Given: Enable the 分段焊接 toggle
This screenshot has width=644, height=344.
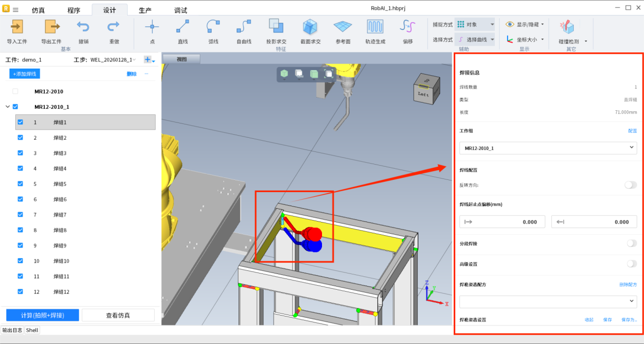Looking at the screenshot, I should [x=631, y=243].
